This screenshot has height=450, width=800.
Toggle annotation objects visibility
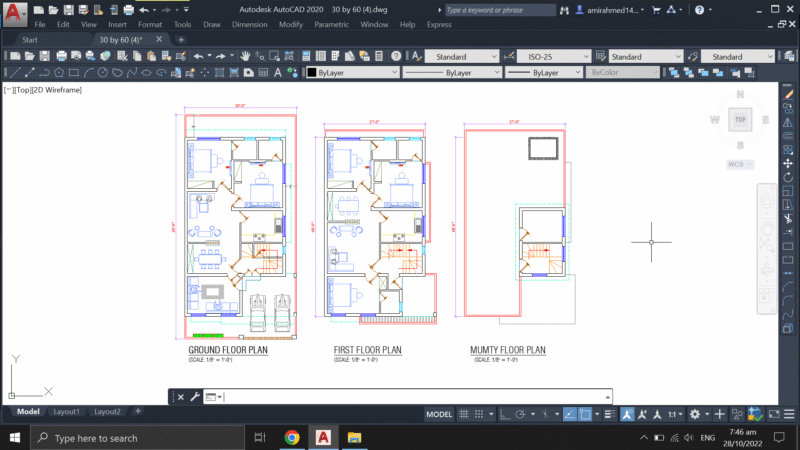pyautogui.click(x=627, y=414)
